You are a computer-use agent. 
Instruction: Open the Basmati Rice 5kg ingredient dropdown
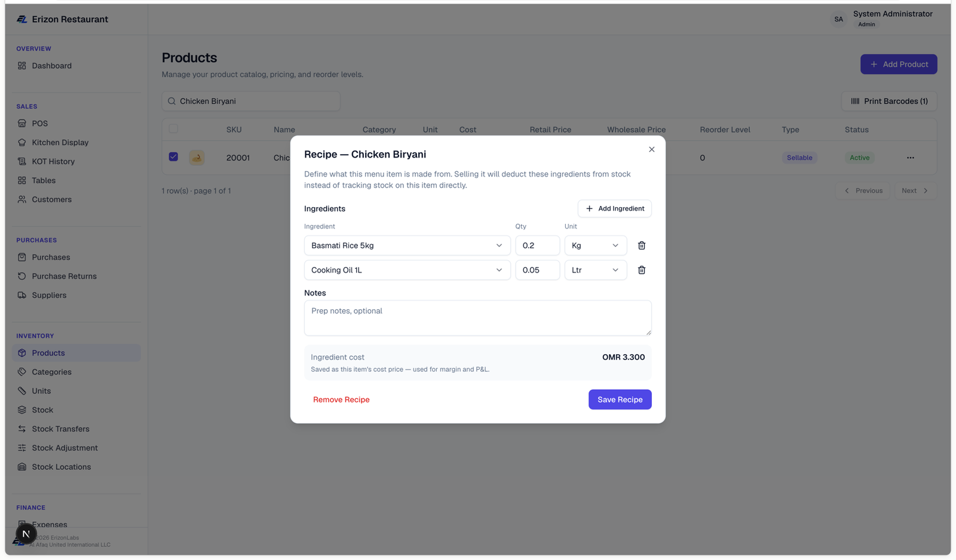tap(407, 245)
